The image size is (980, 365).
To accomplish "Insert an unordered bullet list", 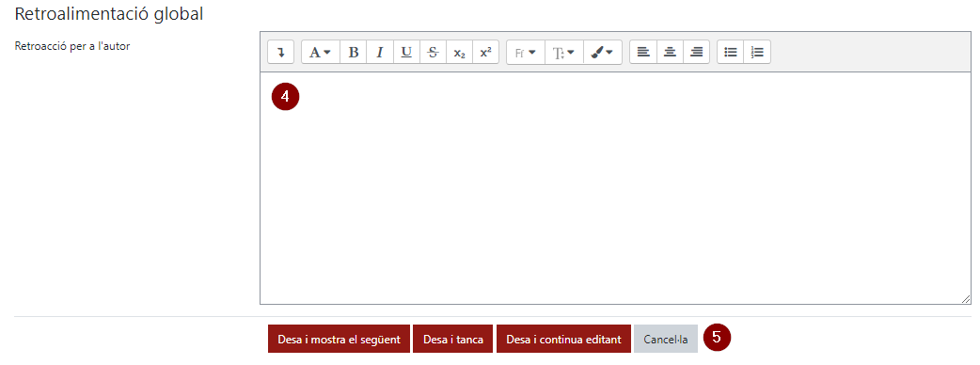I will pyautogui.click(x=730, y=53).
